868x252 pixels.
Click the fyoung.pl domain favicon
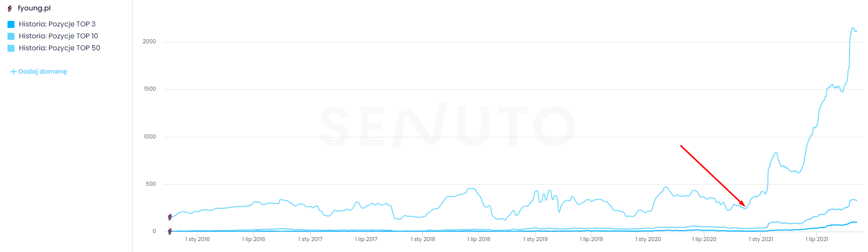(9, 8)
